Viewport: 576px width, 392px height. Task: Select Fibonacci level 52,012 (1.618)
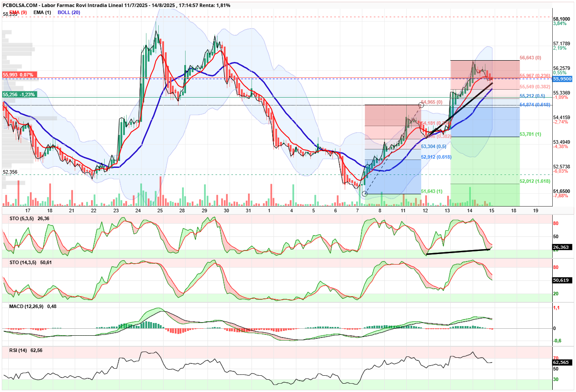[534, 181]
